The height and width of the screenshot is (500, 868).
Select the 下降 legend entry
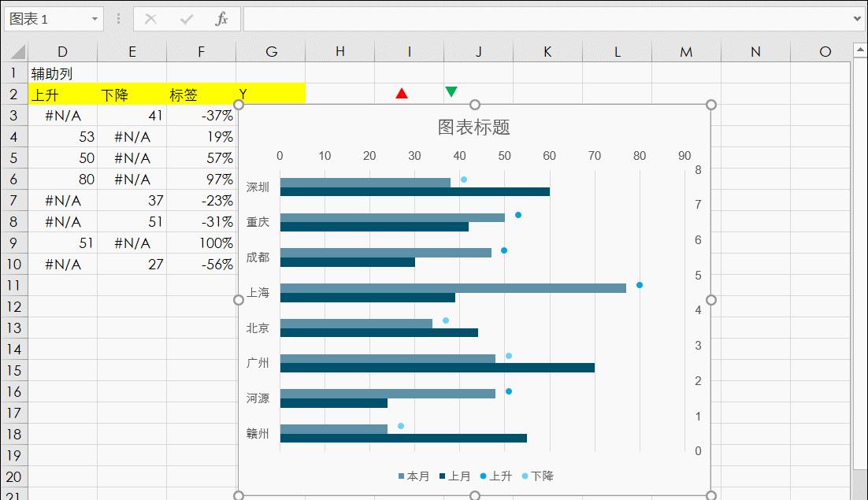[x=537, y=476]
